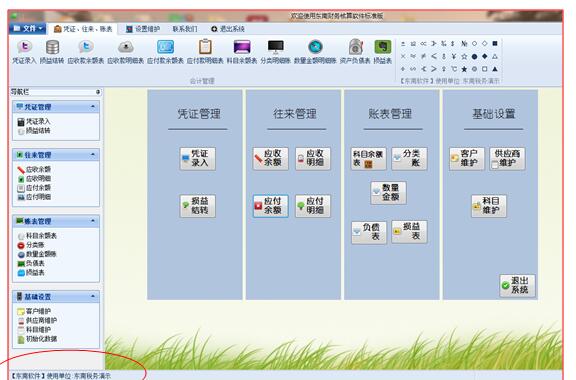Open 损益表 in the sidebar

point(31,273)
